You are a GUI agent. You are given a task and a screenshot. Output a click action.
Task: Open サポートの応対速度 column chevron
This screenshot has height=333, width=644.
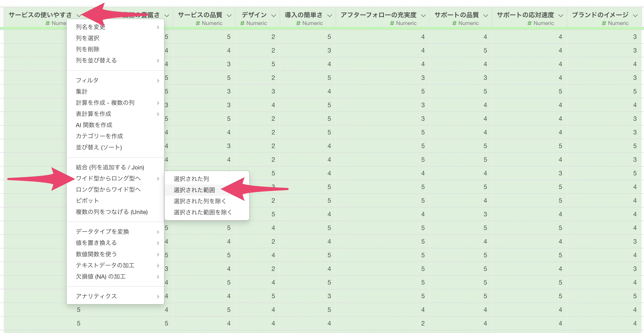[561, 15]
